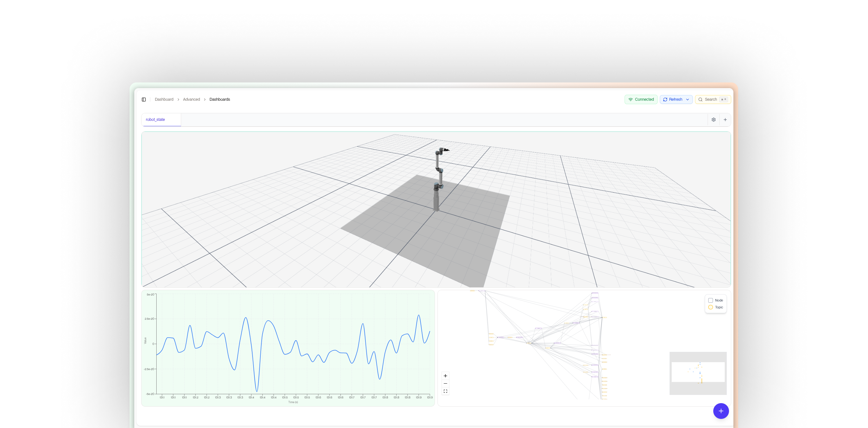
Task: Click the Connected wifi status icon
Action: pos(631,99)
